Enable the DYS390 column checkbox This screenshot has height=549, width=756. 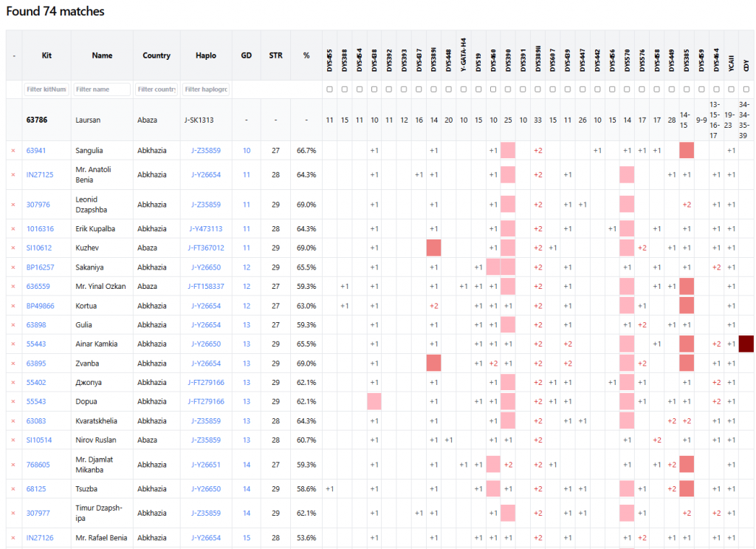point(508,89)
